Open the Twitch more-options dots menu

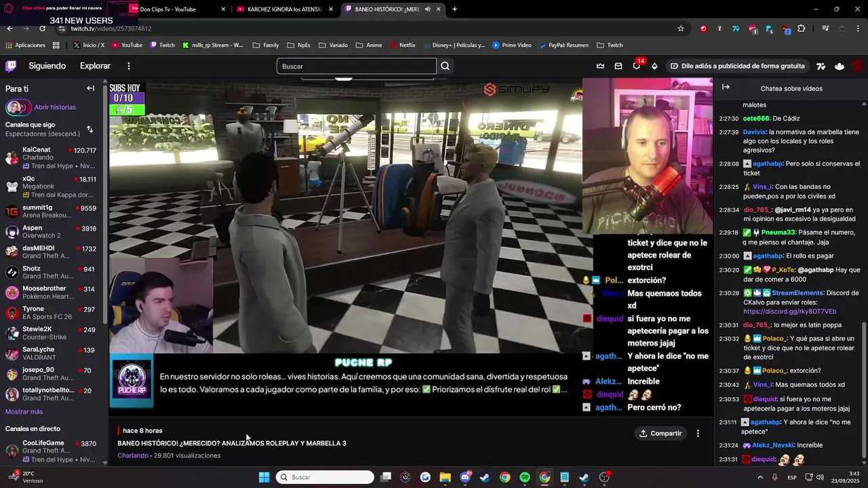coord(129,66)
